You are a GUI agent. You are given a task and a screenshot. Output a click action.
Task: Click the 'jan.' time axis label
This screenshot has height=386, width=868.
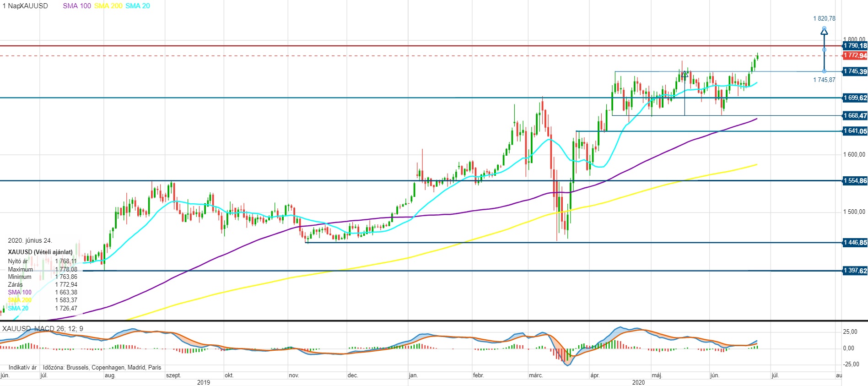point(413,375)
